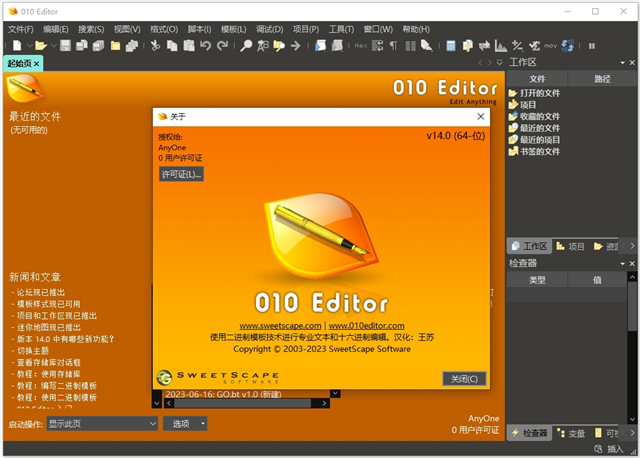Click the Cut scissors icon in toolbar
The image size is (640, 458).
pos(156,45)
